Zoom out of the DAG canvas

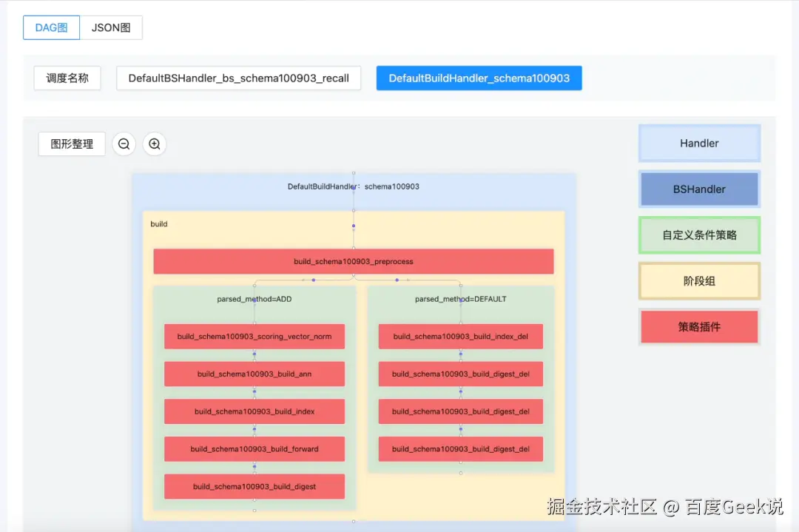point(124,144)
